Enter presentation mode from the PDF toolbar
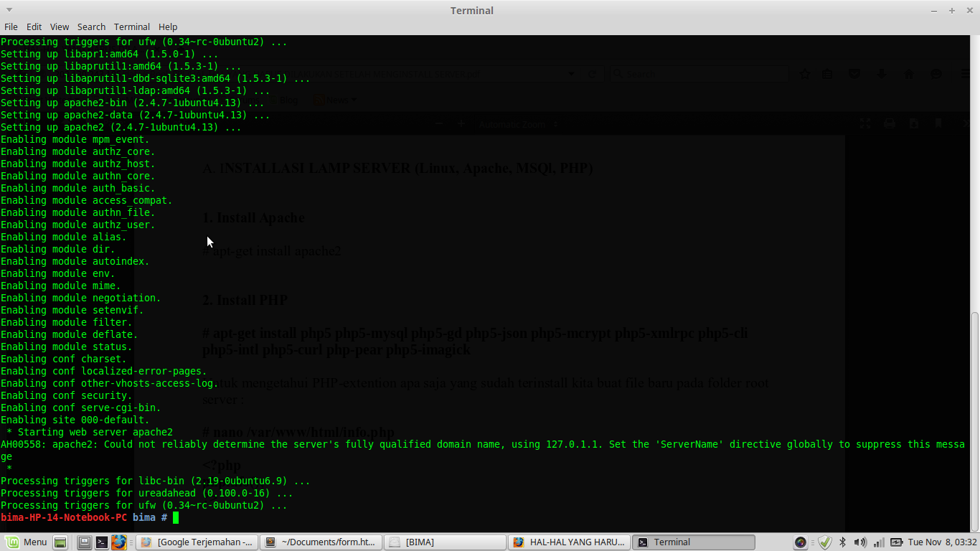Screen dimensions: 980x551 [x=865, y=123]
